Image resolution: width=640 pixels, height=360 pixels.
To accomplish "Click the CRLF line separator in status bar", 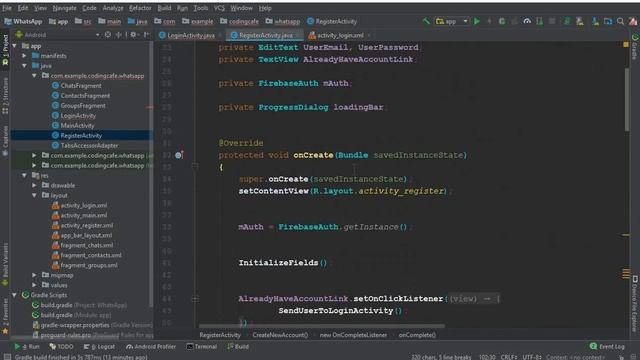I will 509,357.
